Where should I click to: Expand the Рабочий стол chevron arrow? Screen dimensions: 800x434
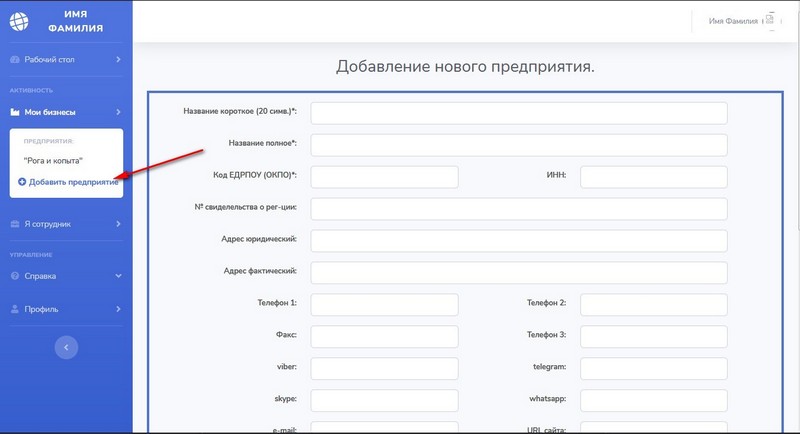pos(118,60)
